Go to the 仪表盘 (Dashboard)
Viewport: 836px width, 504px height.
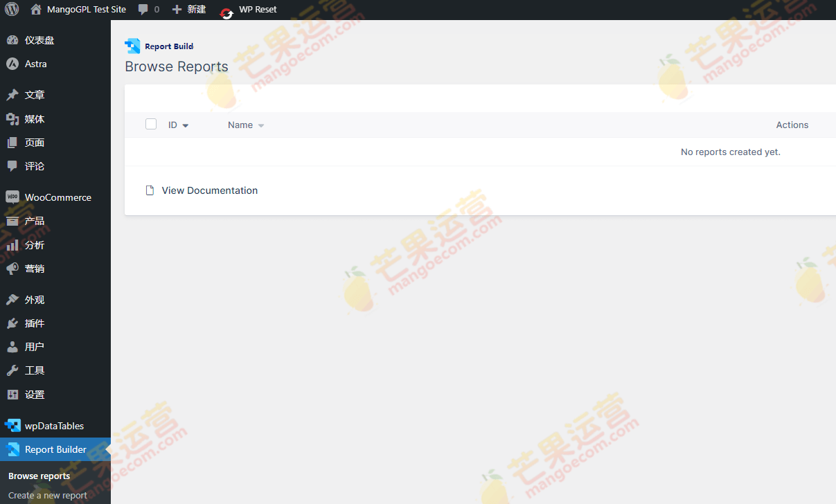(x=37, y=39)
